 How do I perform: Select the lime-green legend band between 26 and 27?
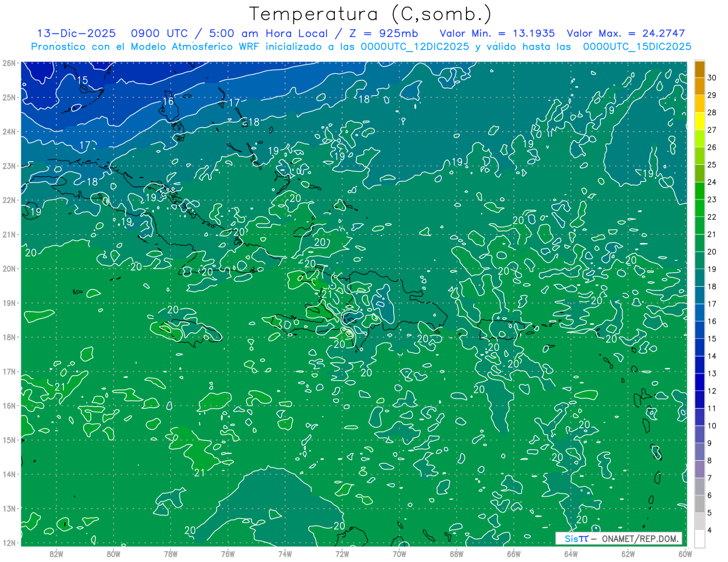pyautogui.click(x=699, y=139)
